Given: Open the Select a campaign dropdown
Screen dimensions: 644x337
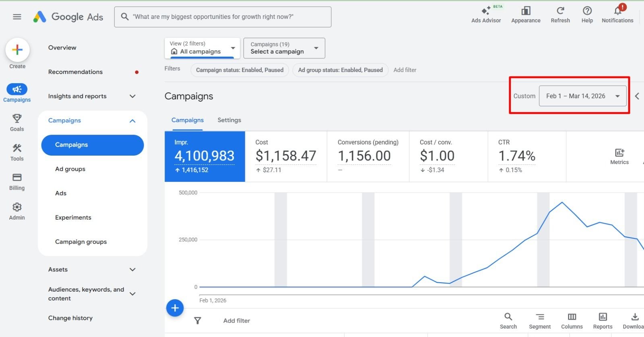Looking at the screenshot, I should [284, 48].
